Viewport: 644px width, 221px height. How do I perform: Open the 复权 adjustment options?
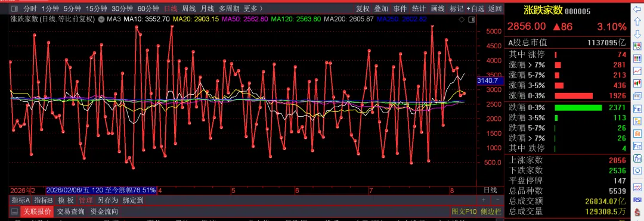click(363, 8)
